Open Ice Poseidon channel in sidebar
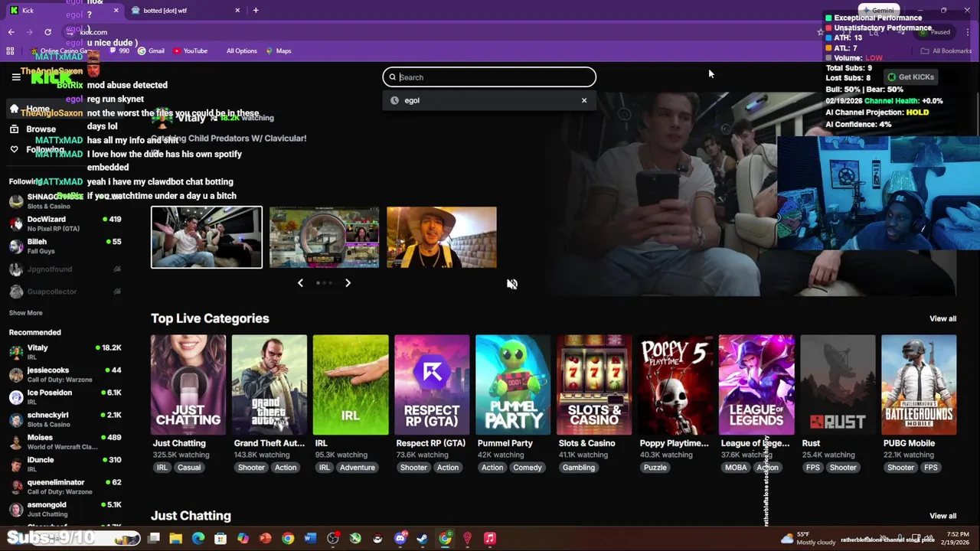Image resolution: width=980 pixels, height=551 pixels. 65,396
